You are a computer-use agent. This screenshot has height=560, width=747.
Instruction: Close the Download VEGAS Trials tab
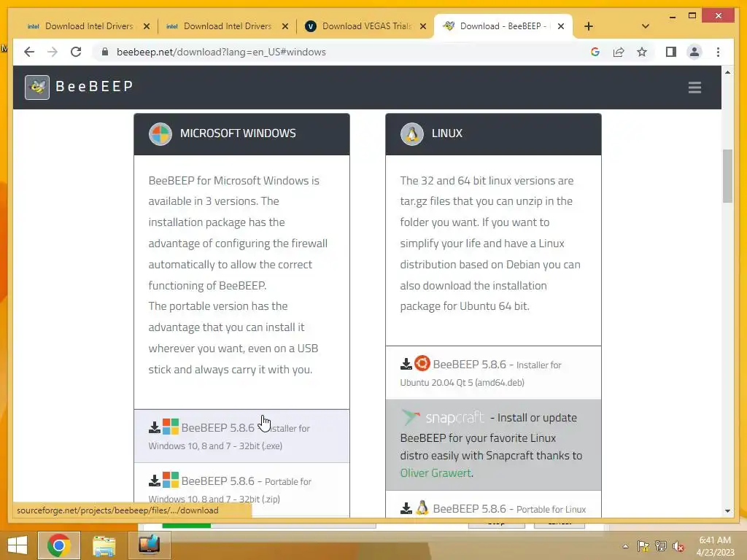[422, 26]
